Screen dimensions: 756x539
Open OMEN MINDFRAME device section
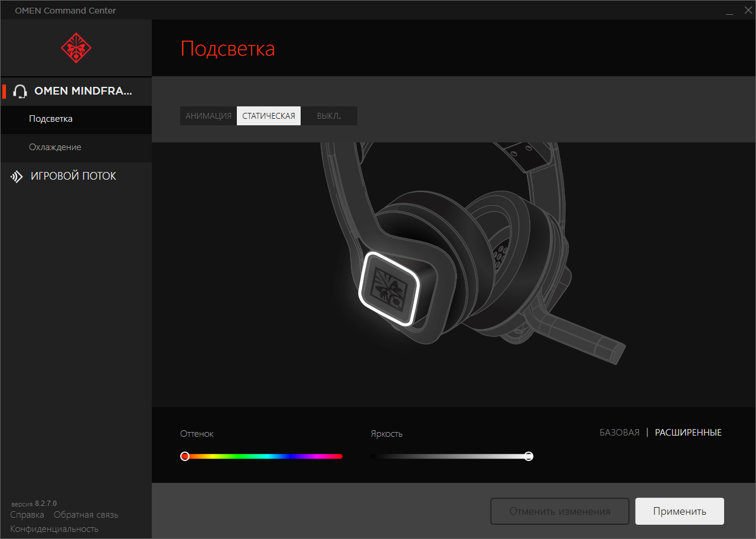[x=76, y=91]
